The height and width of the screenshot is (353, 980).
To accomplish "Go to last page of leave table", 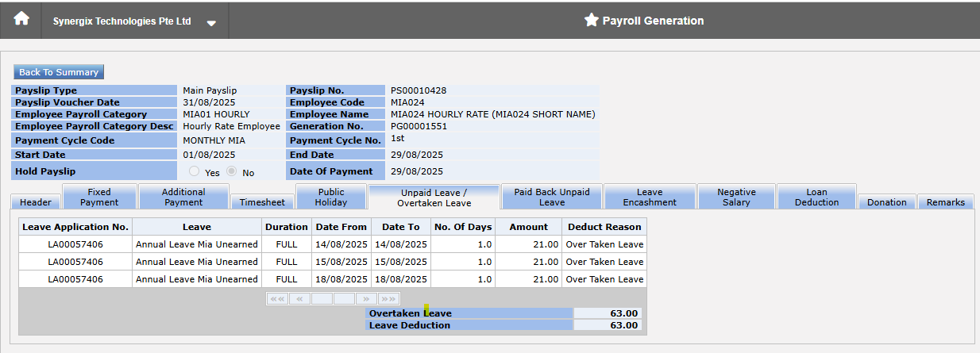I will point(388,299).
